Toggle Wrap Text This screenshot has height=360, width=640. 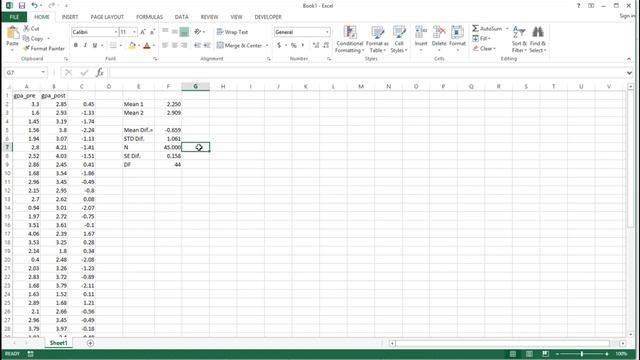pos(232,32)
